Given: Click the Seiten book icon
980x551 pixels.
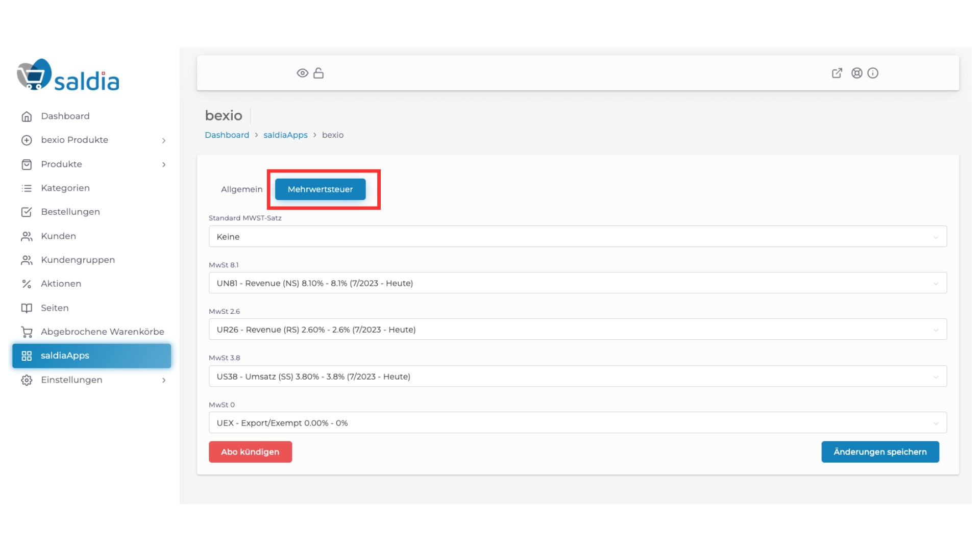Looking at the screenshot, I should [x=27, y=308].
